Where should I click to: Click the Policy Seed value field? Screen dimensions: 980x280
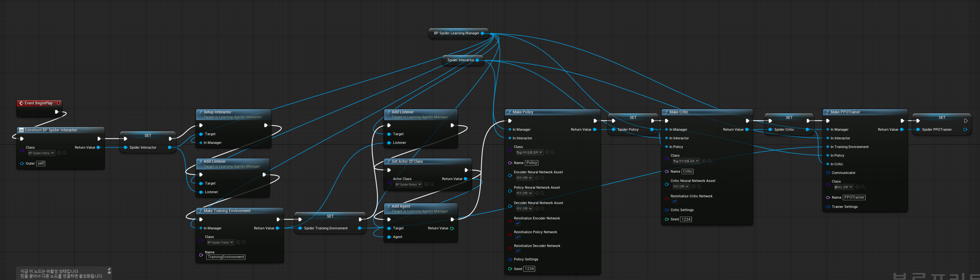click(529, 269)
